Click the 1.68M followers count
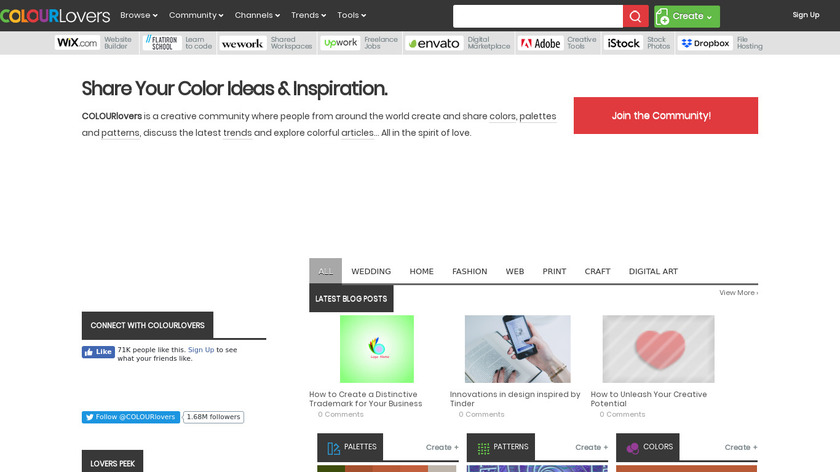The image size is (840, 472). tap(213, 417)
